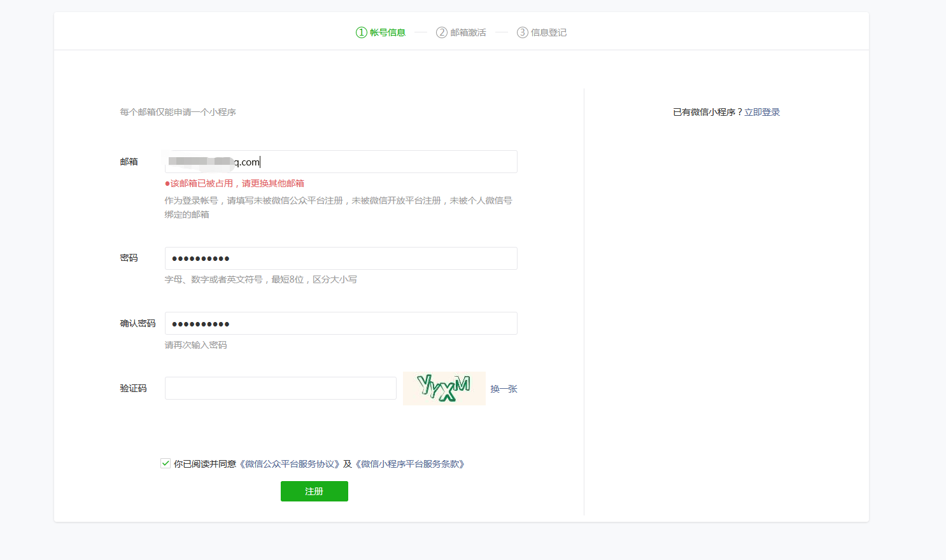Click the captcha image YYXM
Image resolution: width=946 pixels, height=560 pixels.
[x=444, y=388]
